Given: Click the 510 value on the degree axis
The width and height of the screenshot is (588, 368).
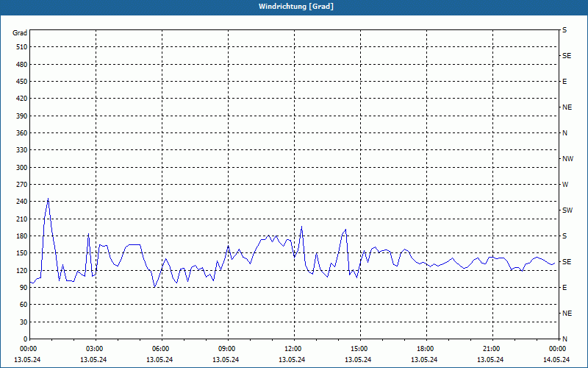Looking at the screenshot, I should click(22, 47).
